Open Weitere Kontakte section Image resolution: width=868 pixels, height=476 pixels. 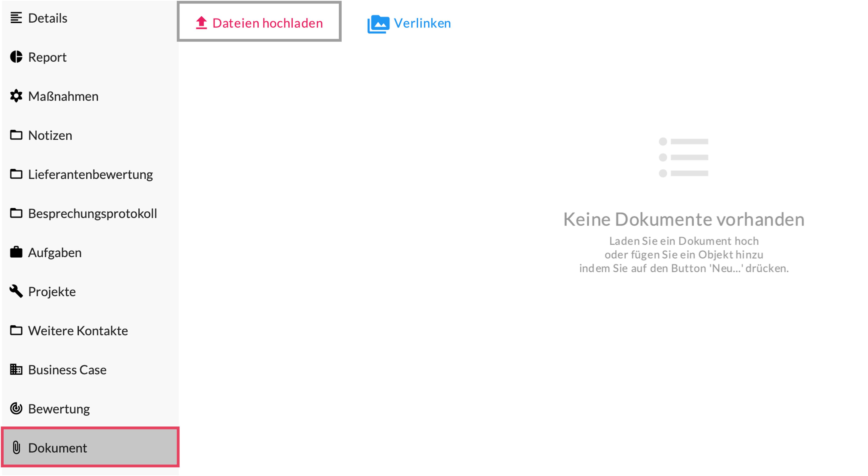coord(78,331)
